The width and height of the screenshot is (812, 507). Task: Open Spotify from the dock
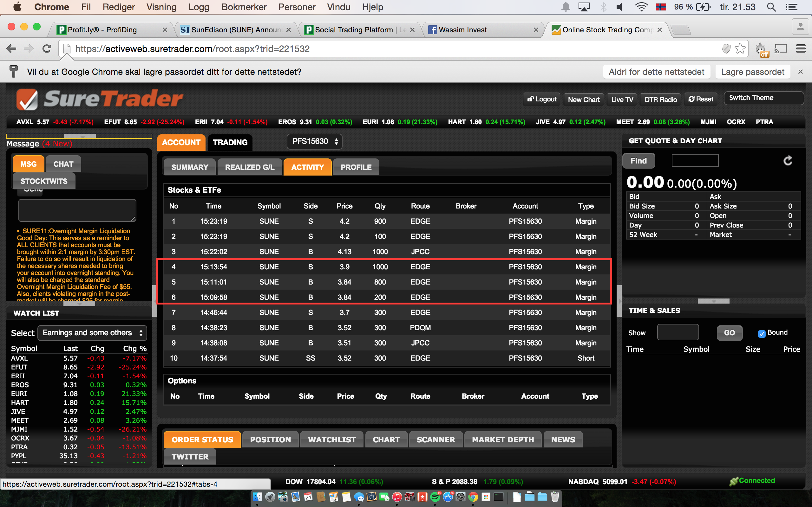click(x=435, y=497)
